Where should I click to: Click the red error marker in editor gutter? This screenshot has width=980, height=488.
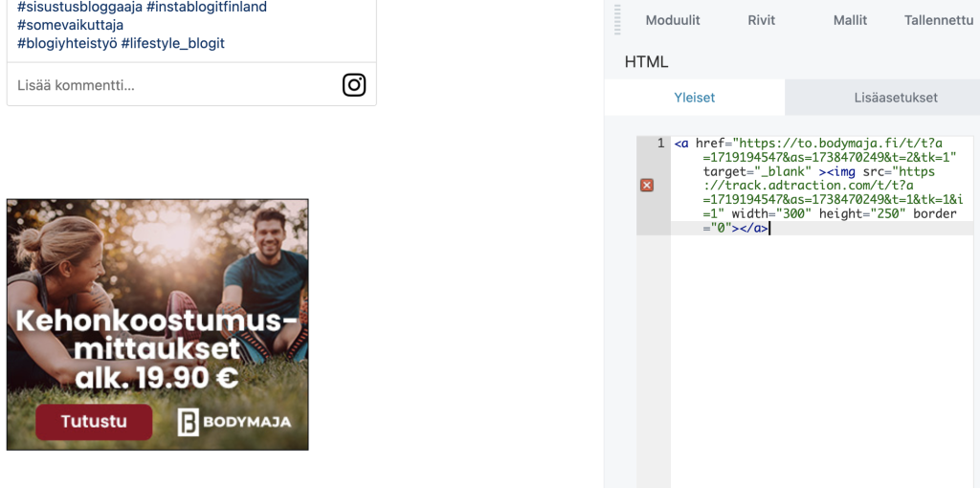pyautogui.click(x=647, y=185)
